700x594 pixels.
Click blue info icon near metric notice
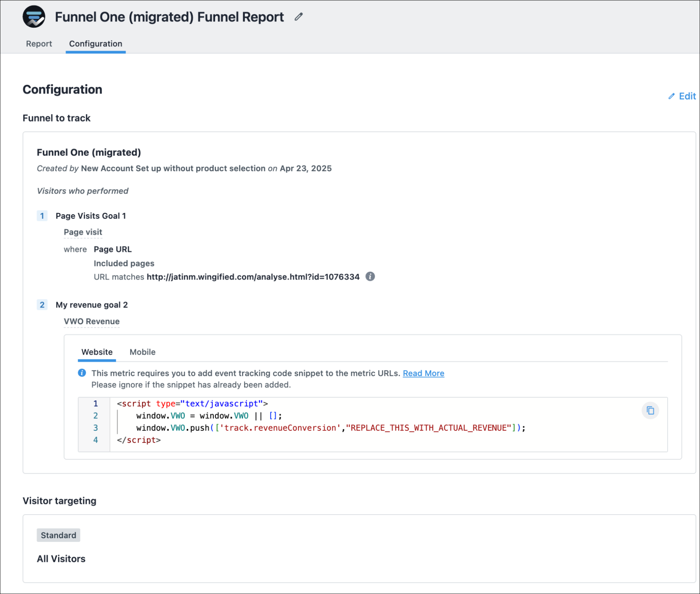(x=82, y=373)
